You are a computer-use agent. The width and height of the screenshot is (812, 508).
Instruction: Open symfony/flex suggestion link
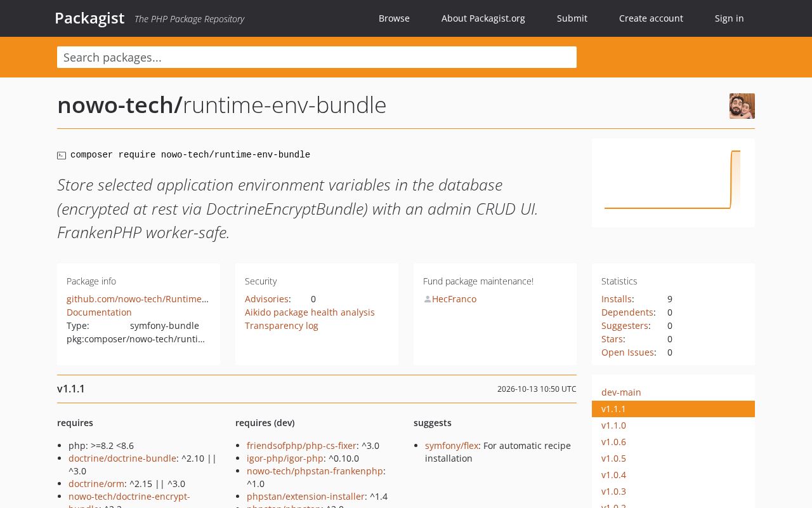tap(452, 446)
